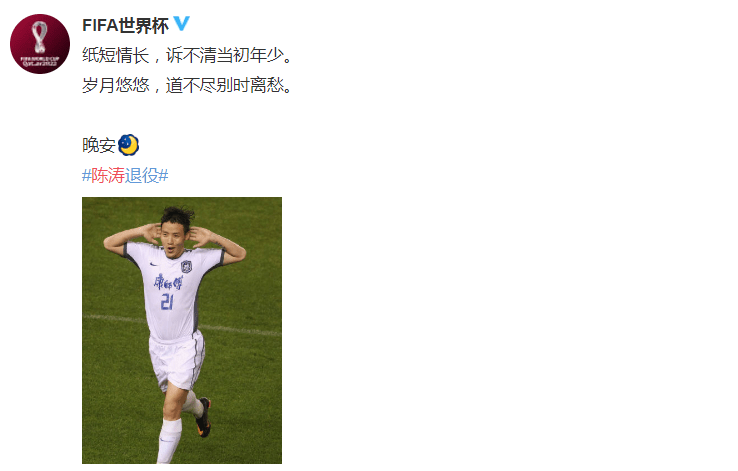This screenshot has height=471, width=738.
Task: Click the team crest on the white jersey
Action: pos(186,267)
